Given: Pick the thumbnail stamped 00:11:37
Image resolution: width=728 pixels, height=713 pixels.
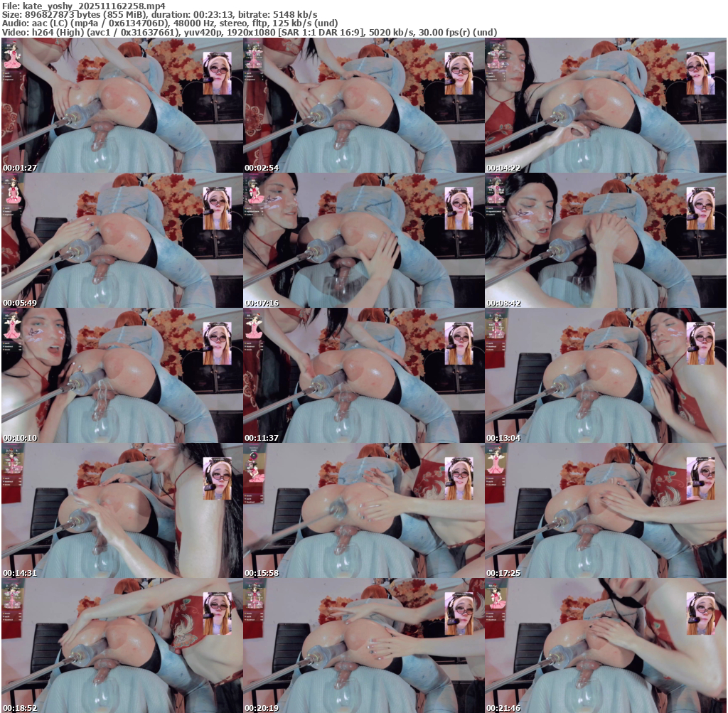Looking at the screenshot, I should coord(363,376).
